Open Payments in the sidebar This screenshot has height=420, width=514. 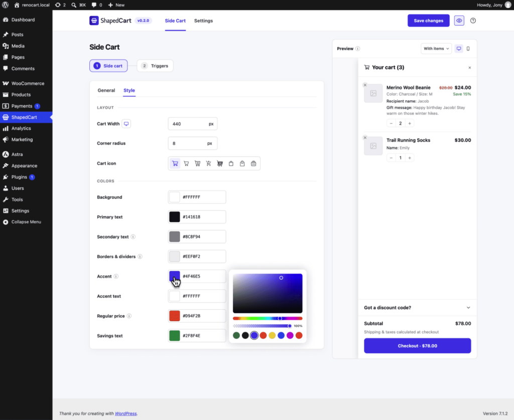point(26,106)
